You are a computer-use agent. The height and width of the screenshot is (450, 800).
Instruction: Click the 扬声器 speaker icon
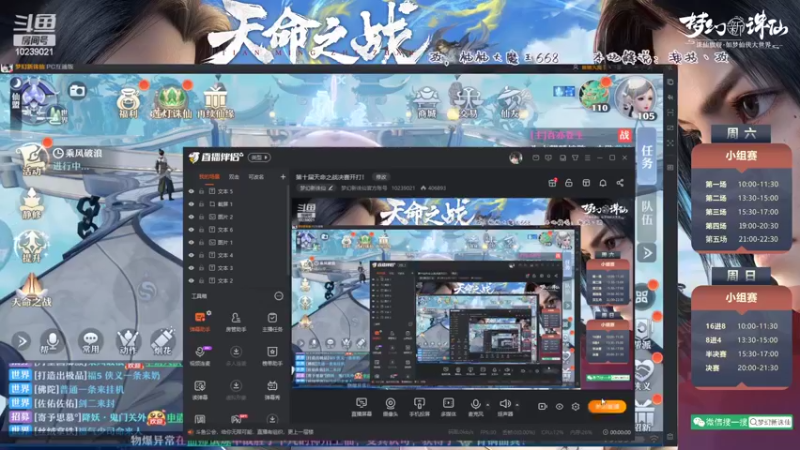505,404
